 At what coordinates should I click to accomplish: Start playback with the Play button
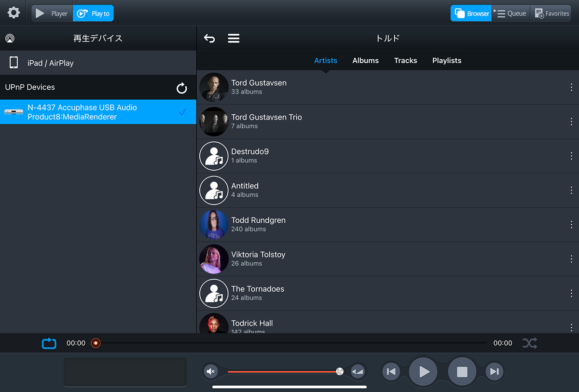pos(423,372)
